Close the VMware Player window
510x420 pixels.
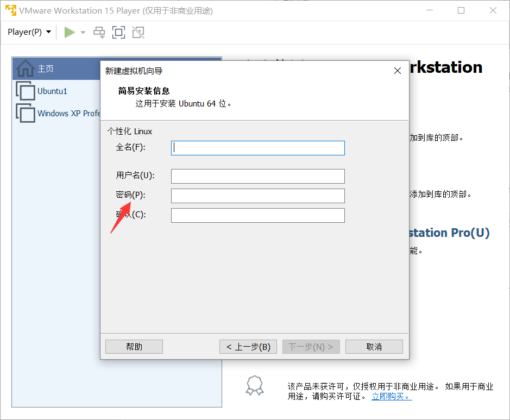click(x=493, y=10)
